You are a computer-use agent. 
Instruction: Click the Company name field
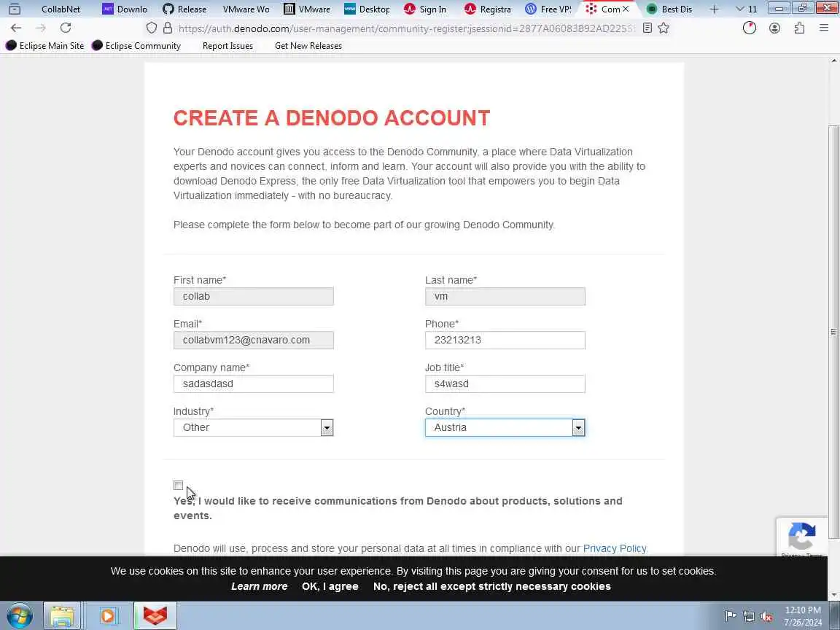click(x=254, y=384)
